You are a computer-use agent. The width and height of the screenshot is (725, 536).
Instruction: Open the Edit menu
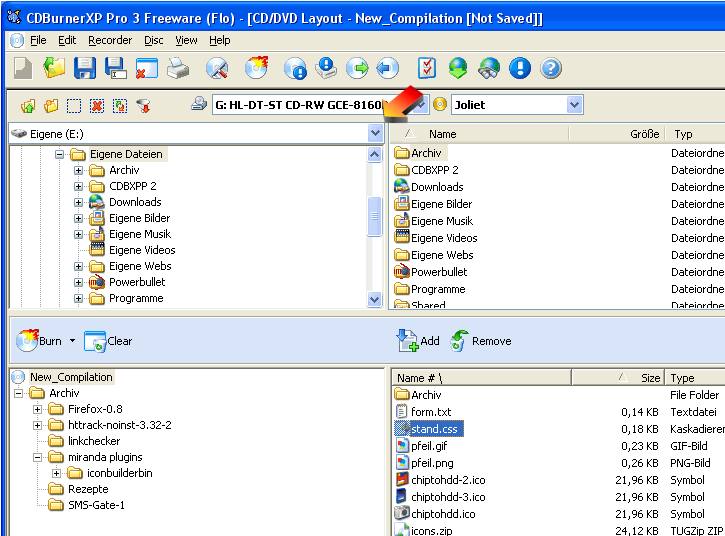(x=67, y=41)
